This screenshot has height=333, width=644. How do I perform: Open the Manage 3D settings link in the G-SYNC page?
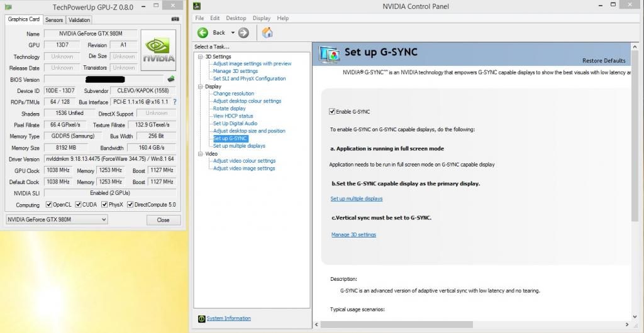(x=353, y=234)
